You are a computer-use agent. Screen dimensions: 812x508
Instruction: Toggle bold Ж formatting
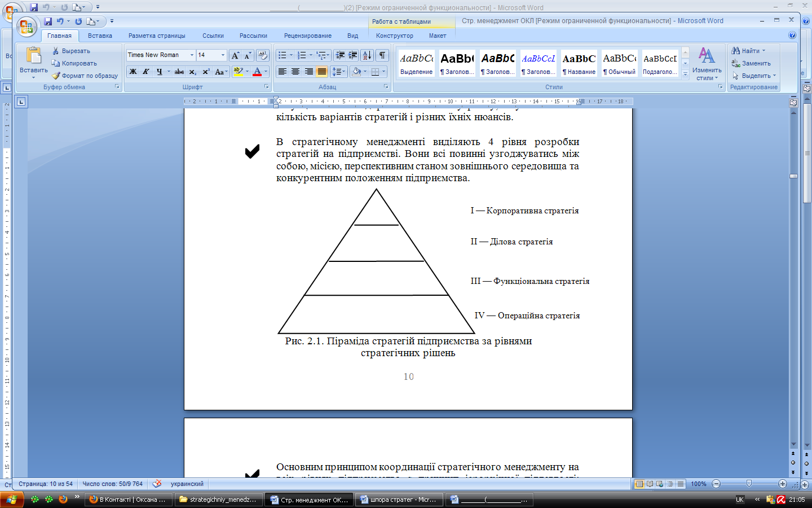coord(133,72)
